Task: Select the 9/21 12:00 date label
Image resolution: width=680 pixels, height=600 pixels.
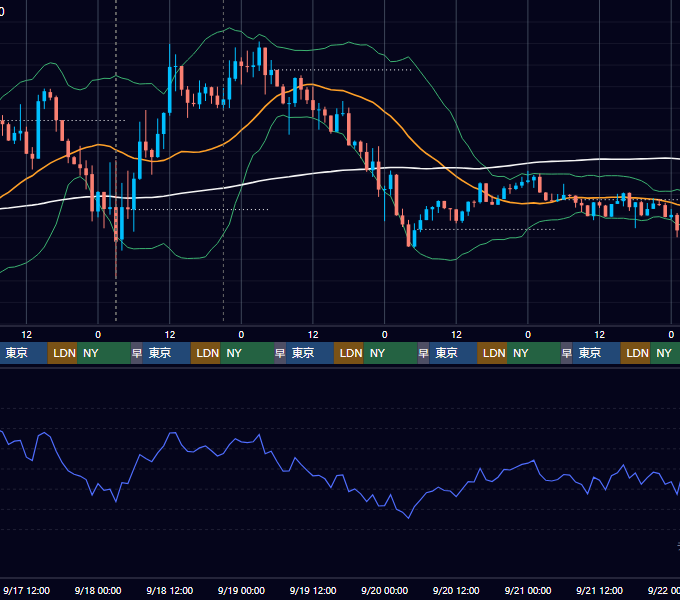Action: coord(599,590)
